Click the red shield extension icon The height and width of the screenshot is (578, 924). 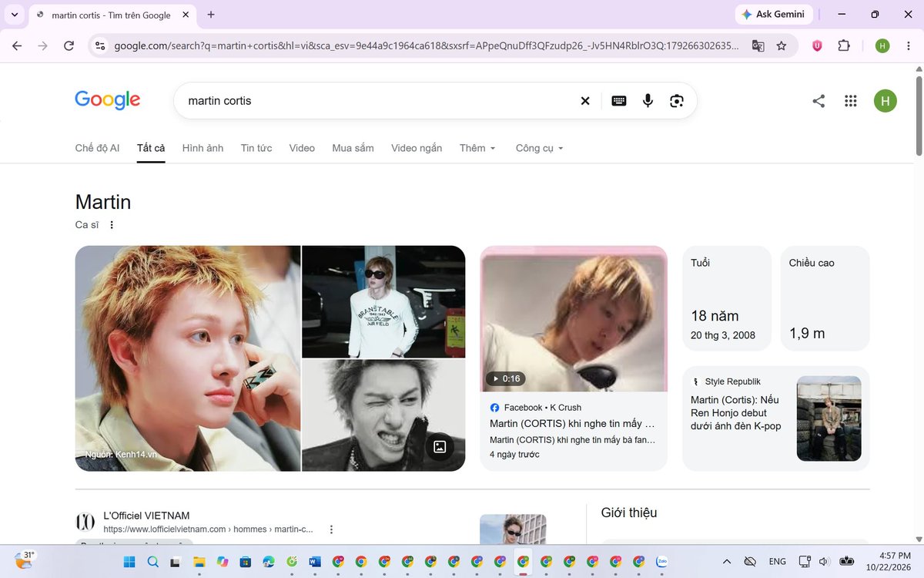tap(817, 45)
